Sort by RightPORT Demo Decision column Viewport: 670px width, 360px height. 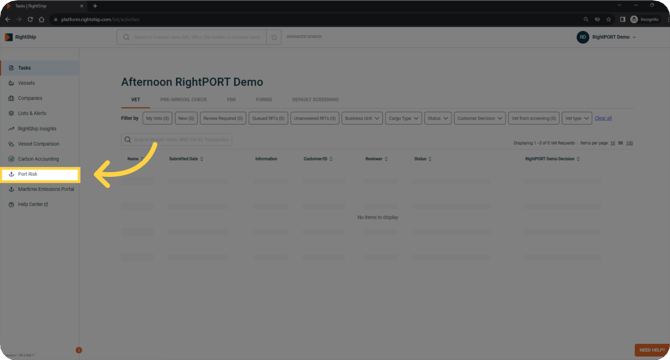(x=552, y=159)
